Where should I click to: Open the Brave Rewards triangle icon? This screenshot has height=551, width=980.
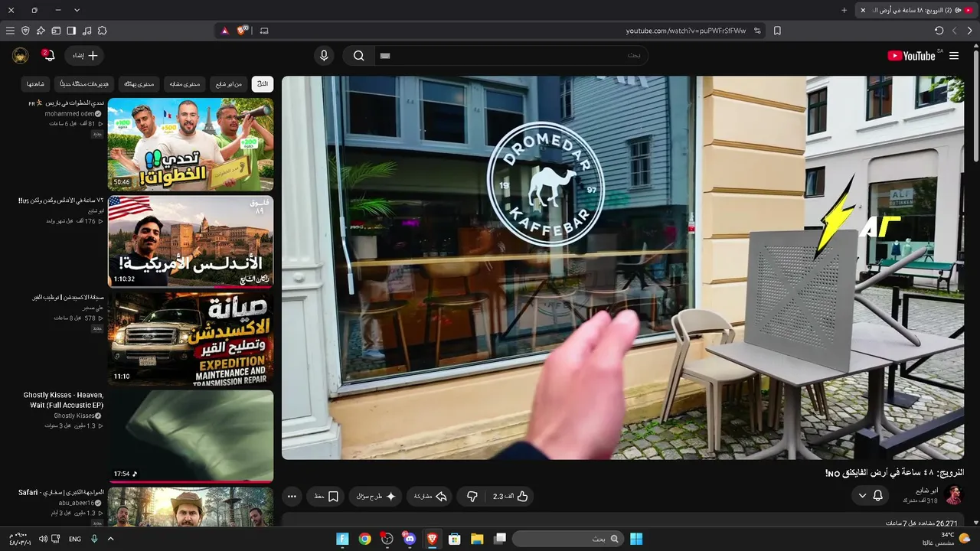225,31
